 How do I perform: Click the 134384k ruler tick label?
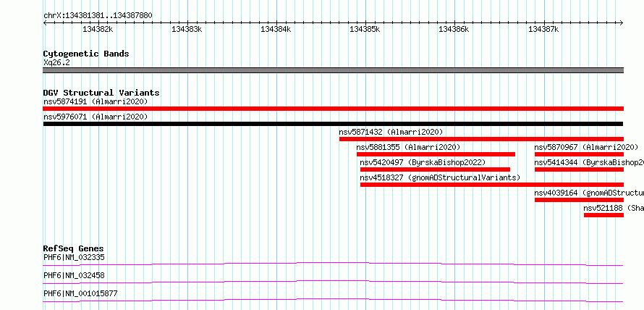pos(276,30)
